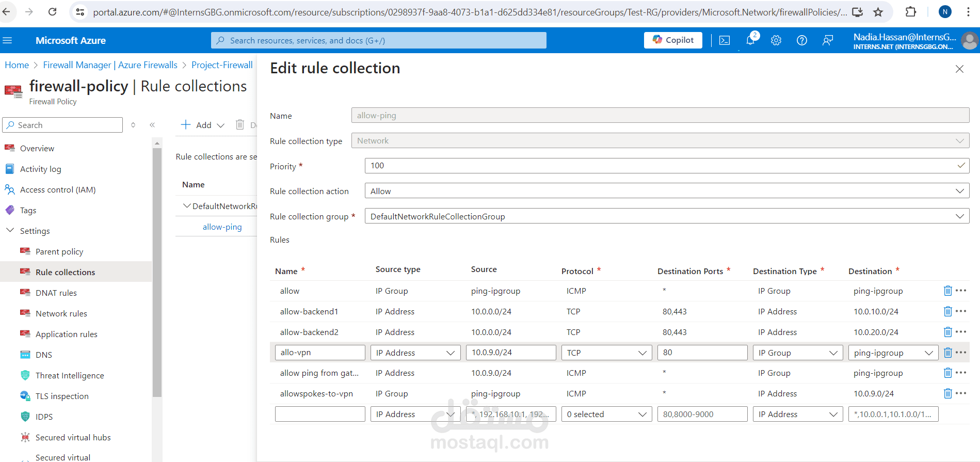The width and height of the screenshot is (980, 462).
Task: Open more options for allow-backend2 rule
Action: pos(961,332)
